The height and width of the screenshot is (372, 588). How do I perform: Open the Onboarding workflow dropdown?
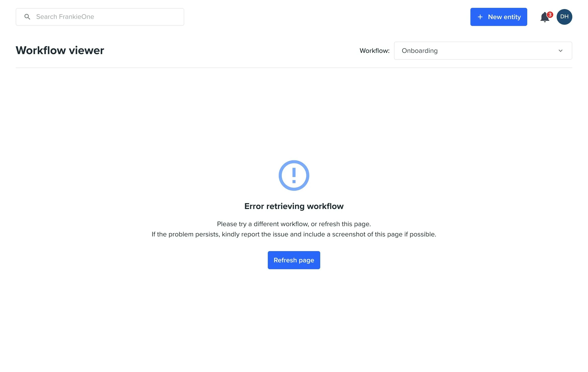click(483, 51)
